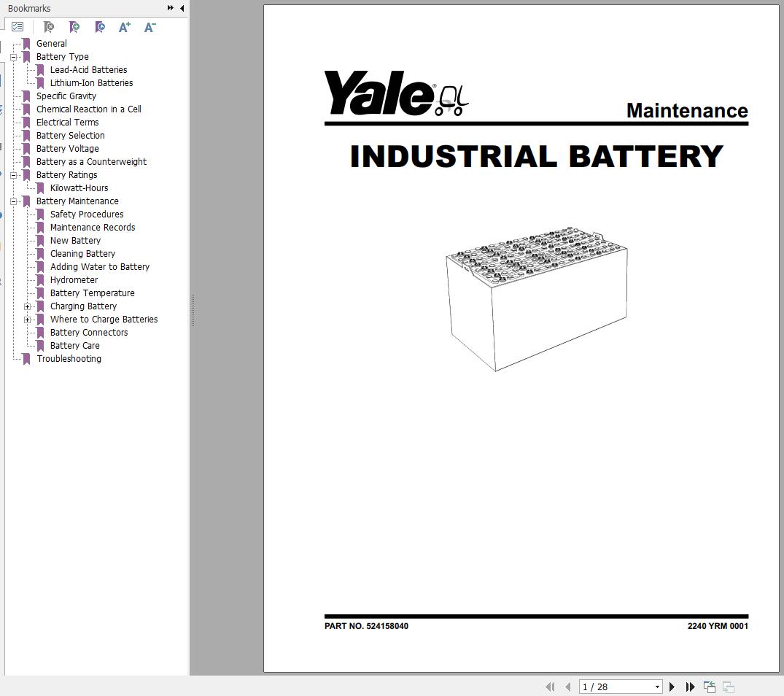Jump to the New Battery bookmark
Screen dimensions: 784x696
click(x=75, y=241)
